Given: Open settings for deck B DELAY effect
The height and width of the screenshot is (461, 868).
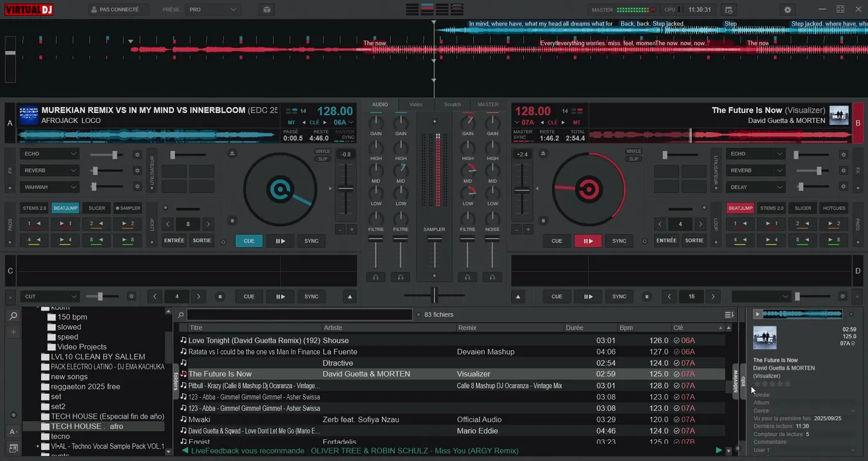Looking at the screenshot, I should [x=844, y=187].
